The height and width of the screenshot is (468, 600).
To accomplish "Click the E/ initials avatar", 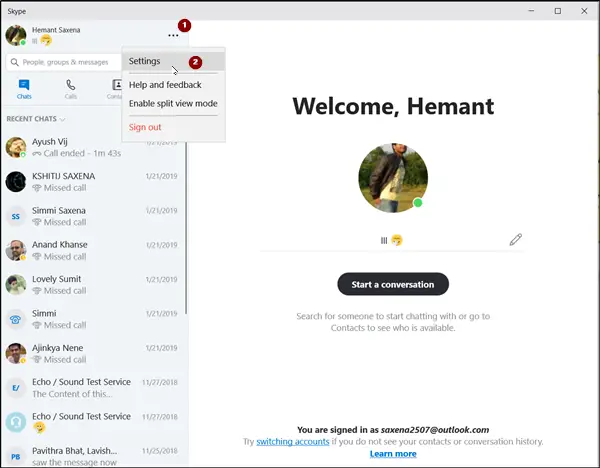I will click(16, 388).
